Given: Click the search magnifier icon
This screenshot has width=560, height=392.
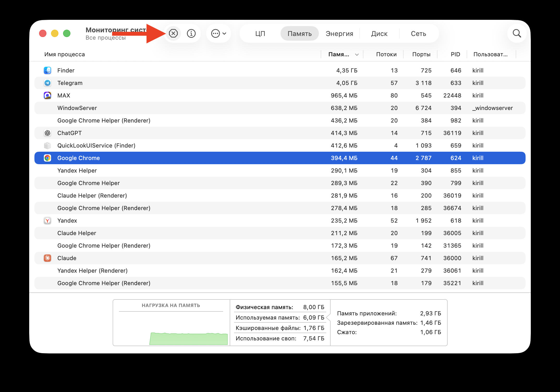Looking at the screenshot, I should tap(517, 33).
